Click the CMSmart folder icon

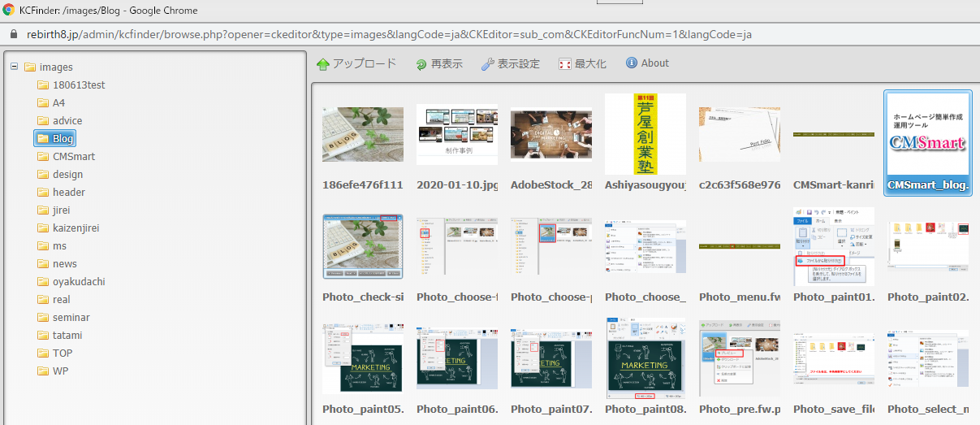(43, 157)
